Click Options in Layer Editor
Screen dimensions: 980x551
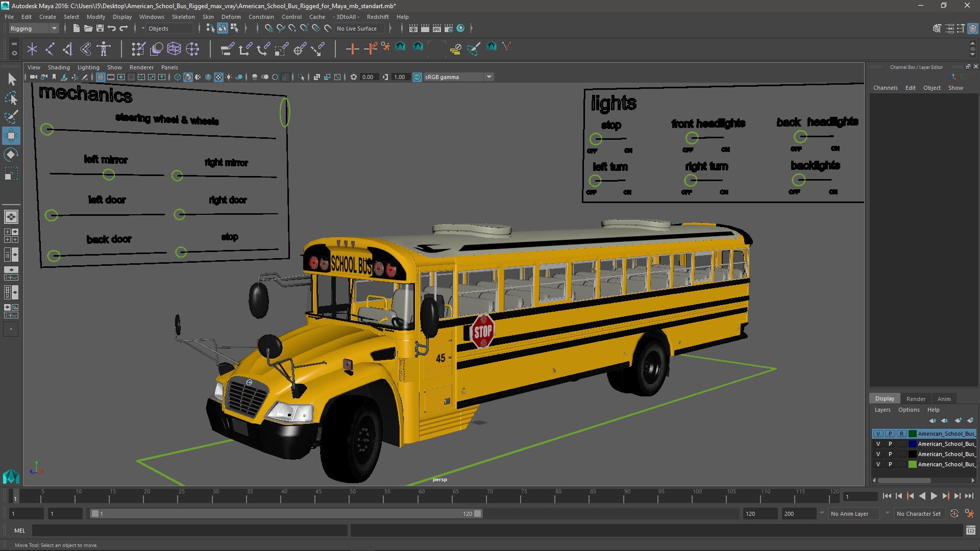tap(909, 410)
